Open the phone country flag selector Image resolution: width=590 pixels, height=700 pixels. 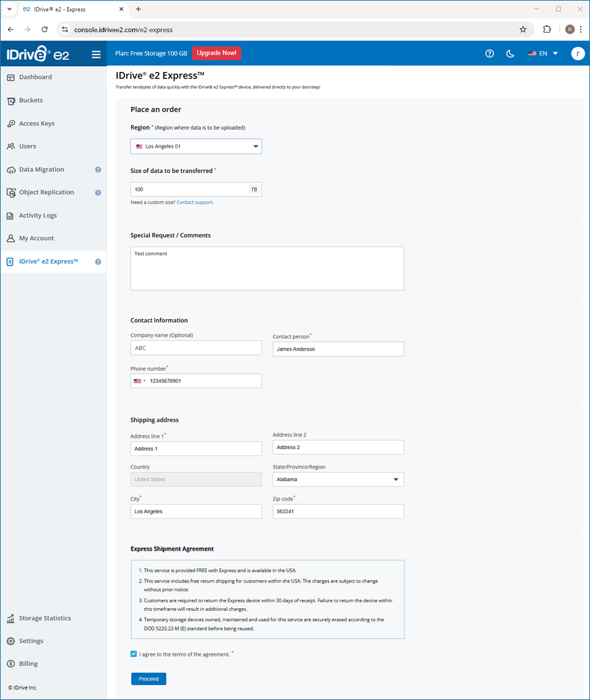(x=140, y=381)
